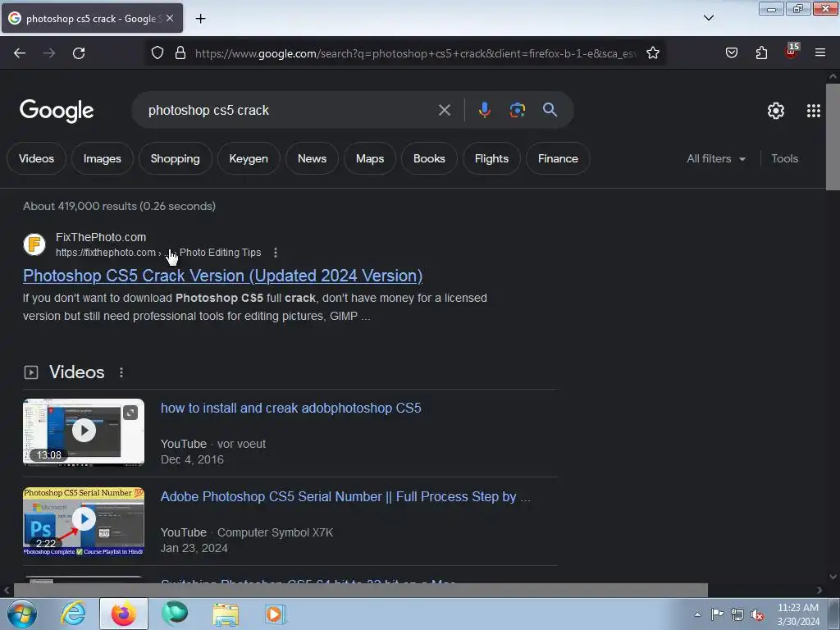Open the Firefox extensions menu
Image resolution: width=840 pixels, height=630 pixels.
point(761,53)
